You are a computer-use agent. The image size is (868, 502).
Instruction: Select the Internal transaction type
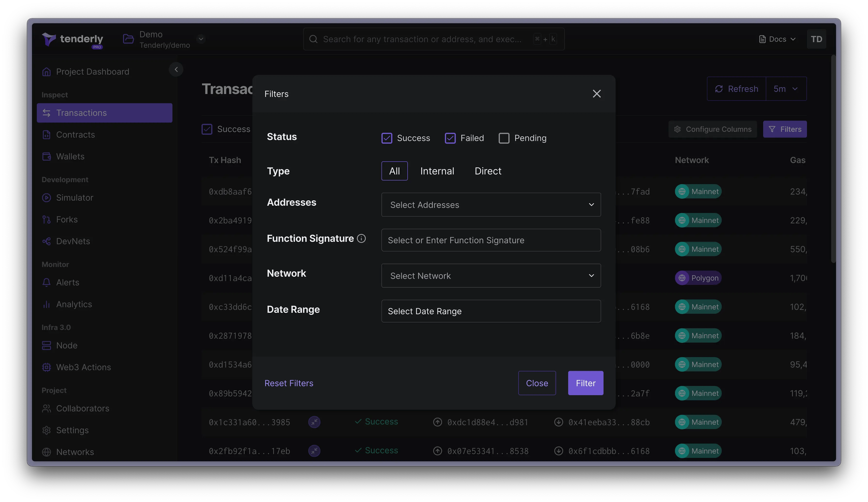coord(437,171)
